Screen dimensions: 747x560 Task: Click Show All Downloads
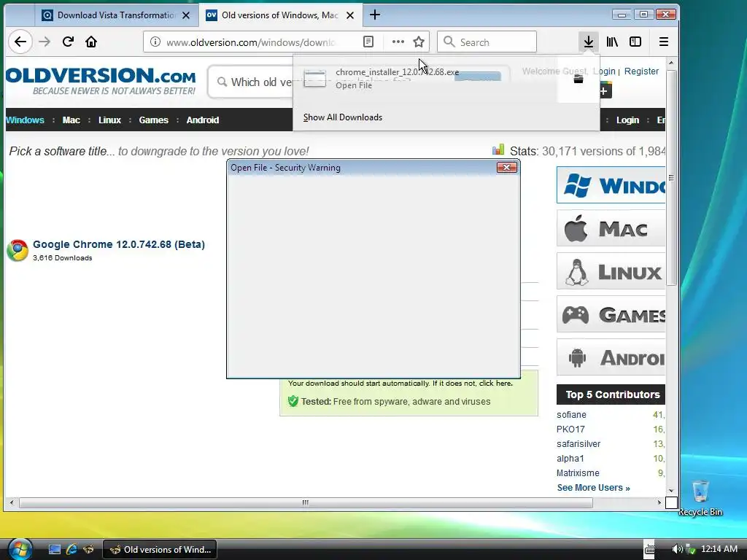click(x=343, y=117)
